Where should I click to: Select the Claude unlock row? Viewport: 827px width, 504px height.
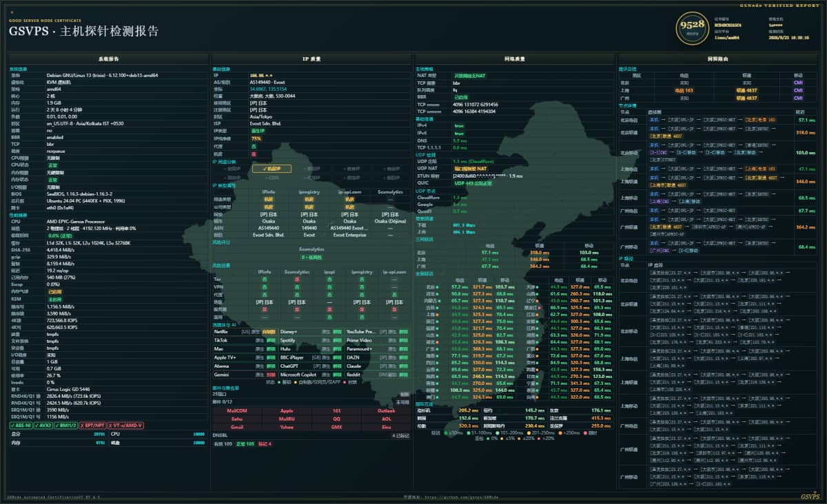point(378,366)
